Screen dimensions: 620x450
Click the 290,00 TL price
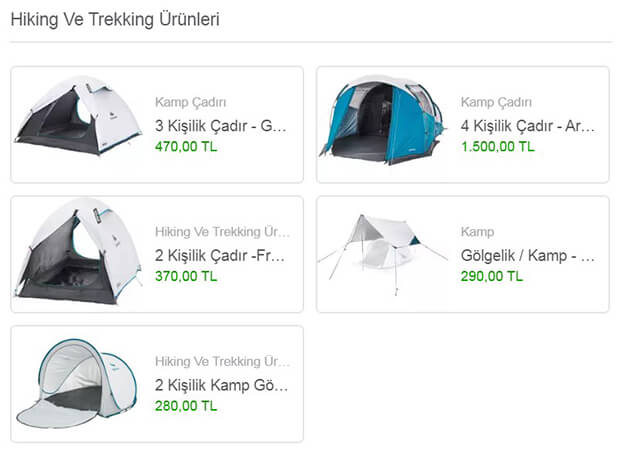pyautogui.click(x=492, y=275)
